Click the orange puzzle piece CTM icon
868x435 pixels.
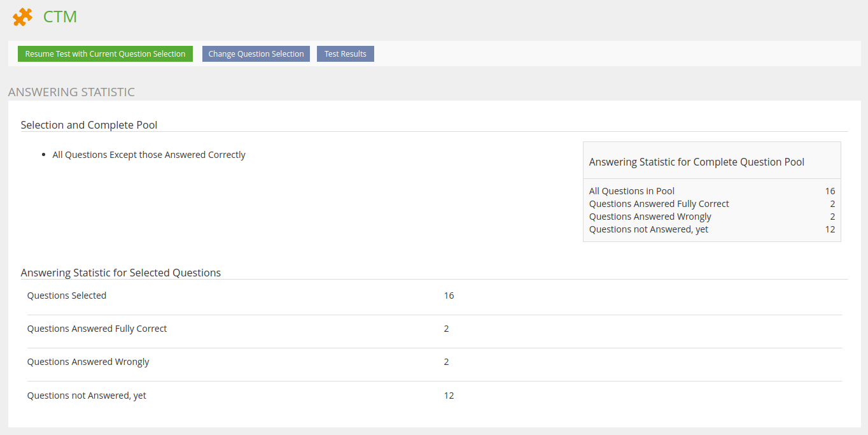coord(22,17)
